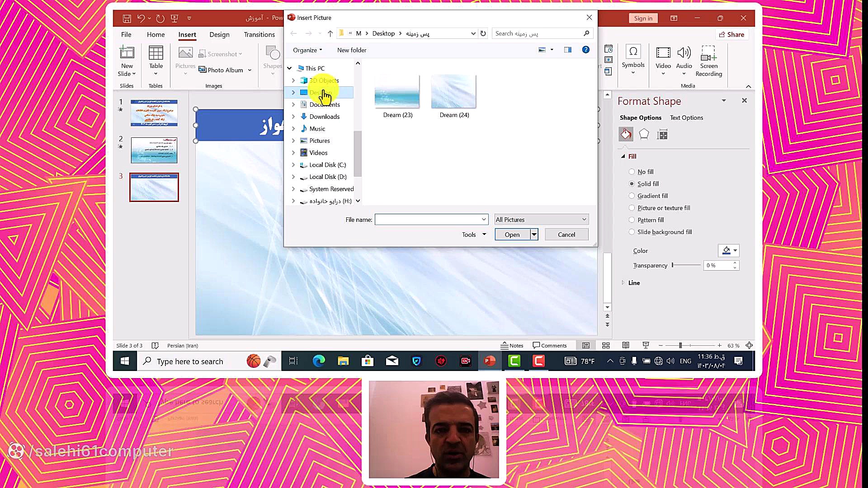Screen dimensions: 868x488
Task: Fit slide to current window icon
Action: click(x=749, y=346)
